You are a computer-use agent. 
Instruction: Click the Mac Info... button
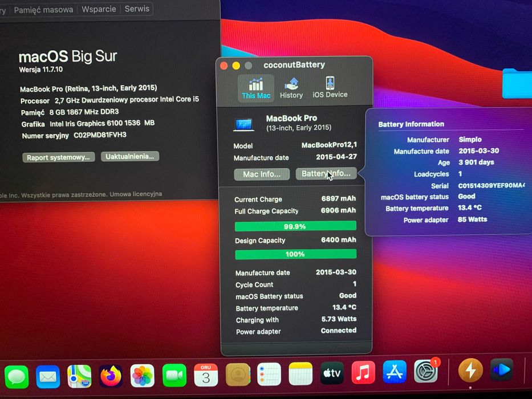click(262, 174)
